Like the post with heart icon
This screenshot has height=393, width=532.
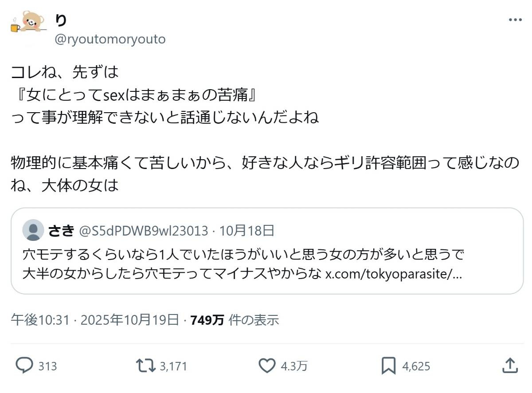[267, 365]
